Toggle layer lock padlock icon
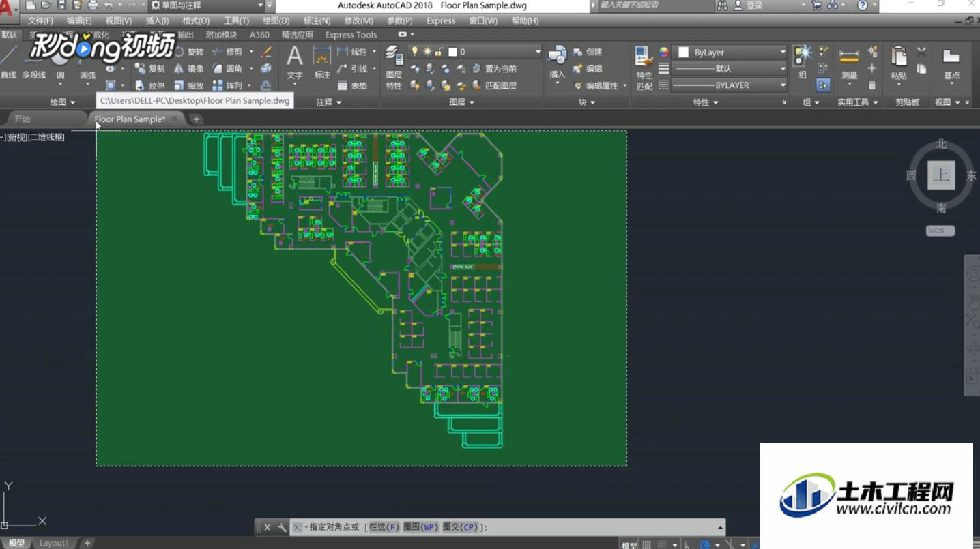The image size is (980, 549). click(x=438, y=52)
